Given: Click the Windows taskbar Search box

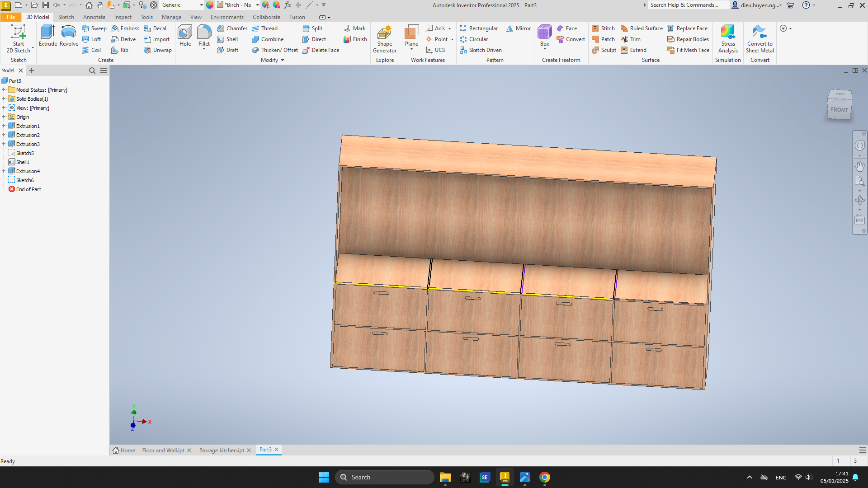Looking at the screenshot, I should (x=385, y=477).
